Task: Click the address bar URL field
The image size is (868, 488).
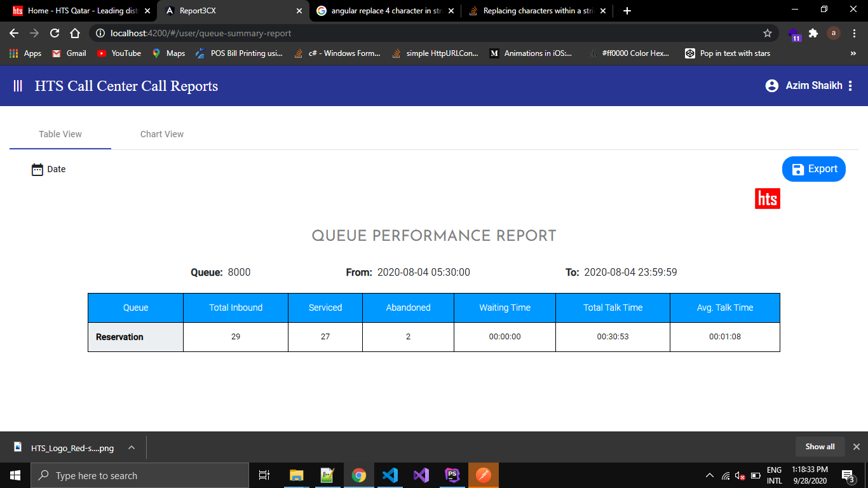Action: point(419,33)
